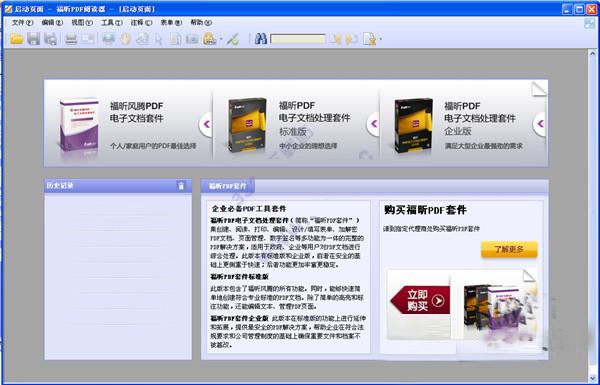This screenshot has height=385, width=600.
Task: Click the Print printer icon
Action: point(71,39)
